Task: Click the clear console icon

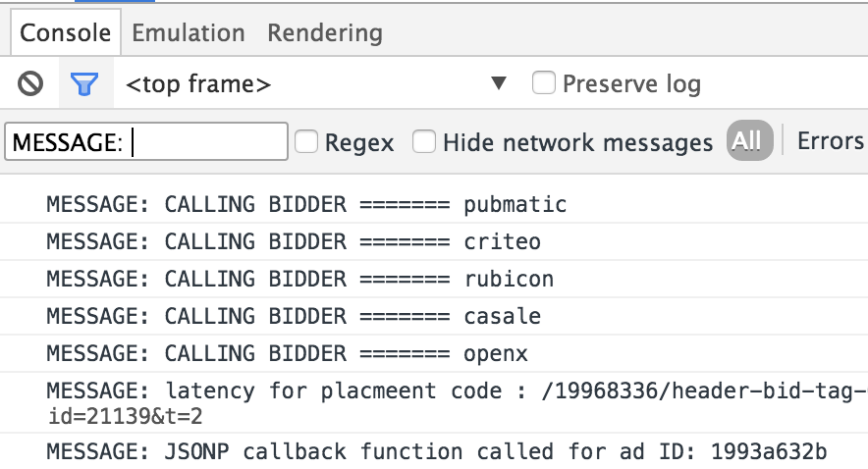Action: [30, 84]
